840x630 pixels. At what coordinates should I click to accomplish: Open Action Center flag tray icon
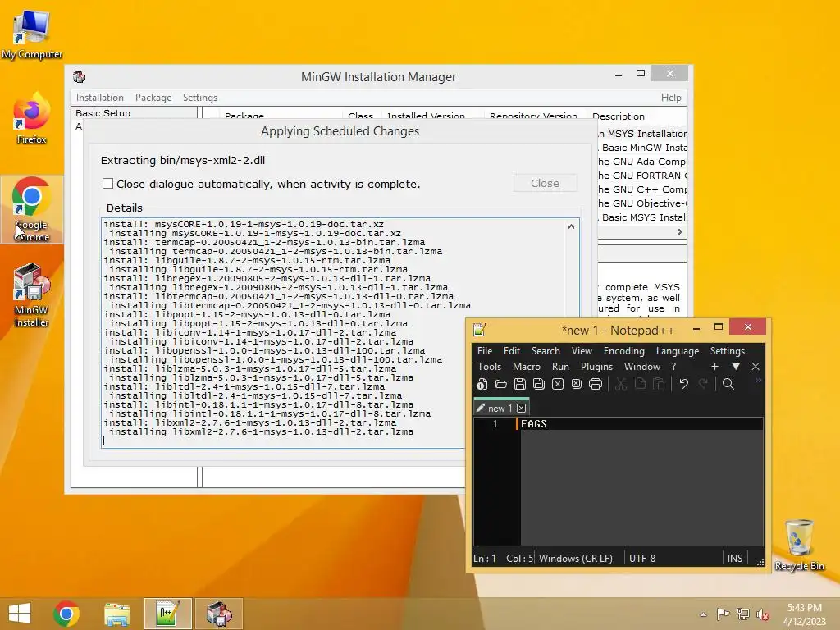[723, 614]
